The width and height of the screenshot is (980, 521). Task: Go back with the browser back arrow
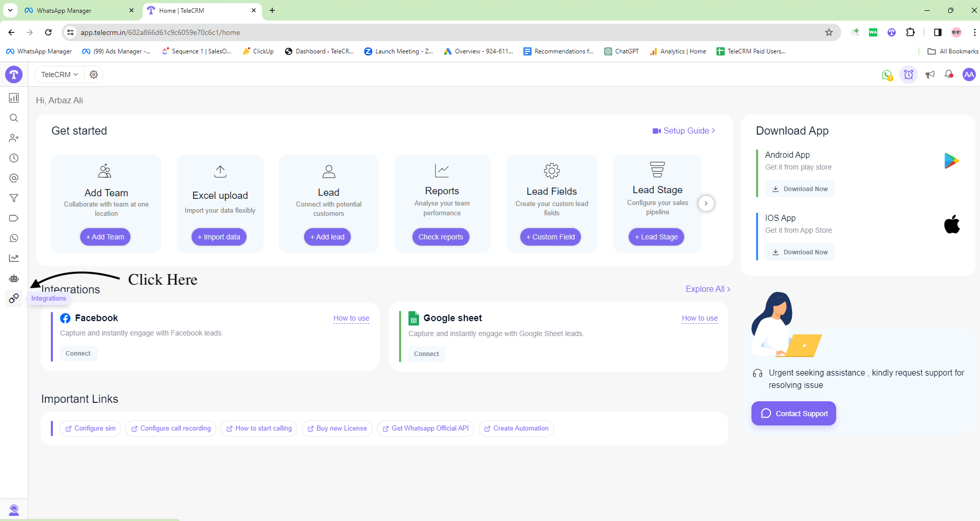click(11, 32)
